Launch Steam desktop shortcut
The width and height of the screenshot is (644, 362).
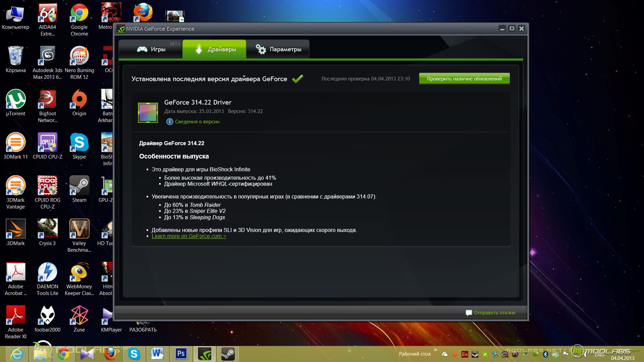79,189
